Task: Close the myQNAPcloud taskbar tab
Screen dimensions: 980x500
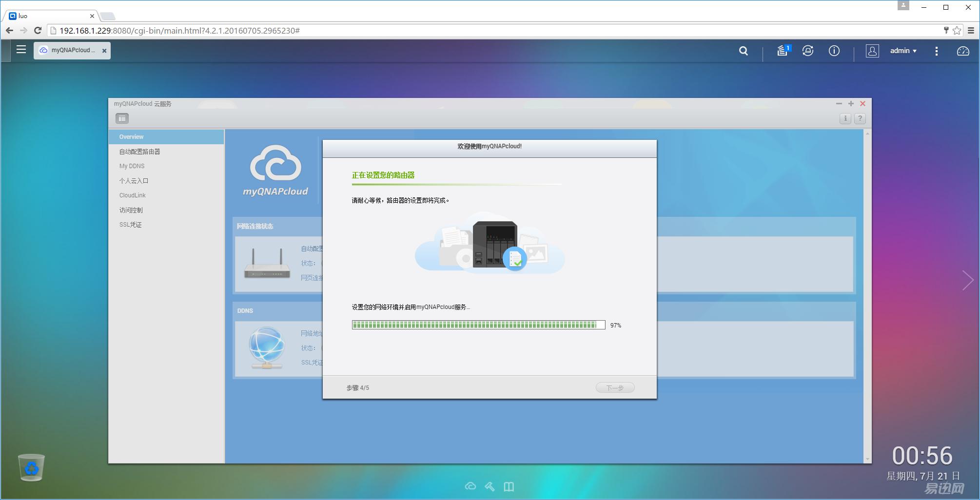Action: [x=104, y=51]
